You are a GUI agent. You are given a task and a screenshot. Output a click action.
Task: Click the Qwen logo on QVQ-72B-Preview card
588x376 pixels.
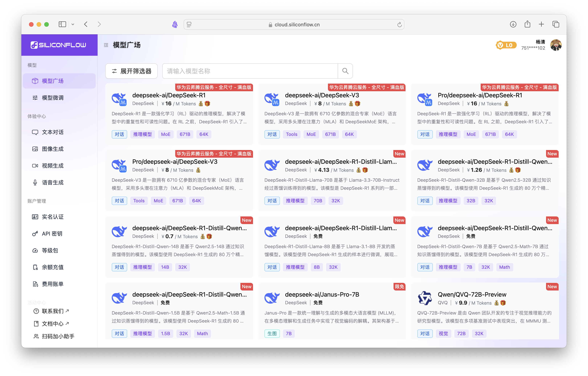pos(425,298)
